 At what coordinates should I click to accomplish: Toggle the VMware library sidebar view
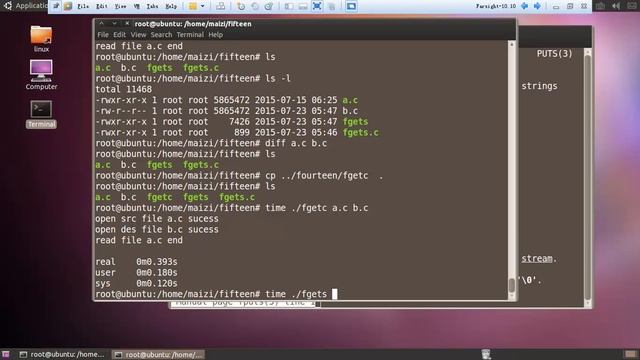tap(289, 6)
